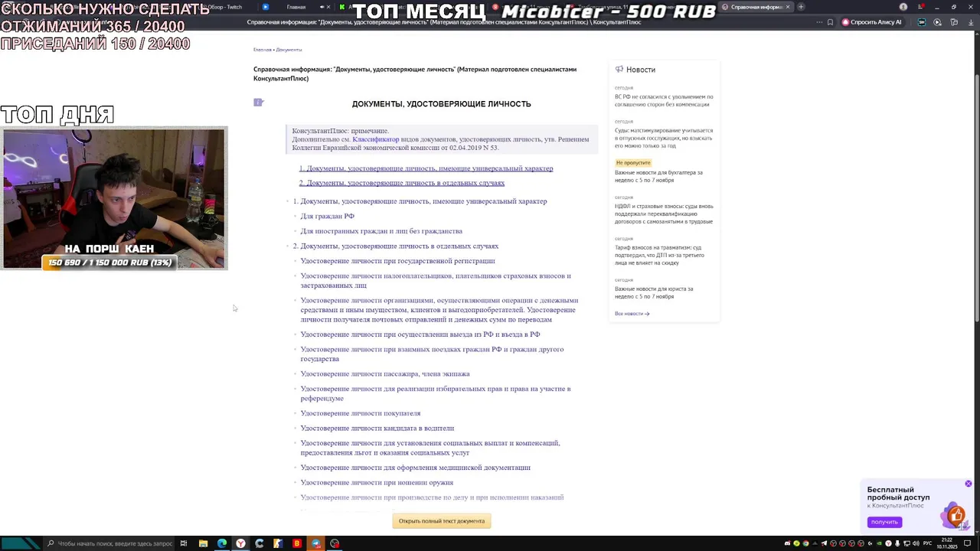Viewport: 980px width, 551px height.
Task: Click the bookmark icon in address bar
Action: pyautogui.click(x=830, y=22)
